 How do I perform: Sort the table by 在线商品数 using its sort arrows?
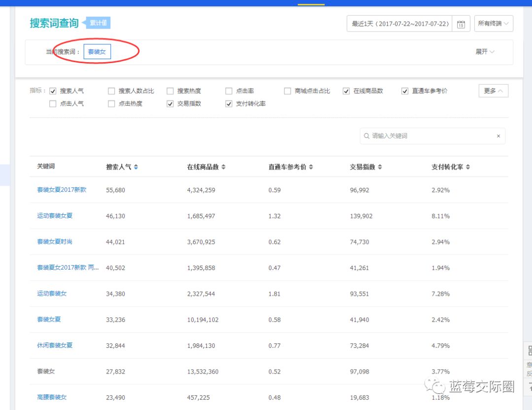224,167
